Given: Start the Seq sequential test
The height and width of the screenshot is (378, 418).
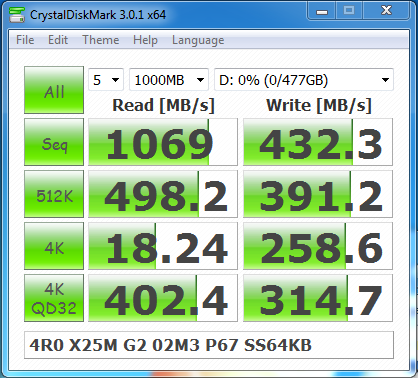Looking at the screenshot, I should point(54,142).
